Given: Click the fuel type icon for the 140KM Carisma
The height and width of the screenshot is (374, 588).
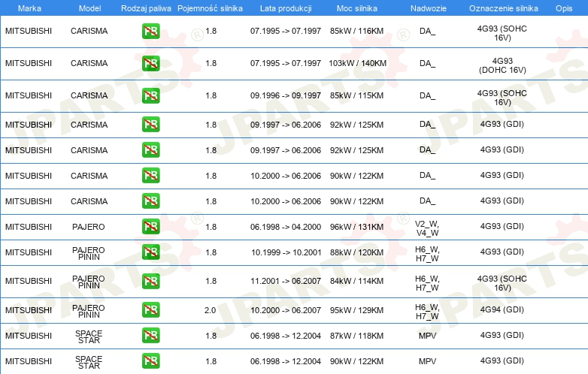Looking at the screenshot, I should point(150,63).
